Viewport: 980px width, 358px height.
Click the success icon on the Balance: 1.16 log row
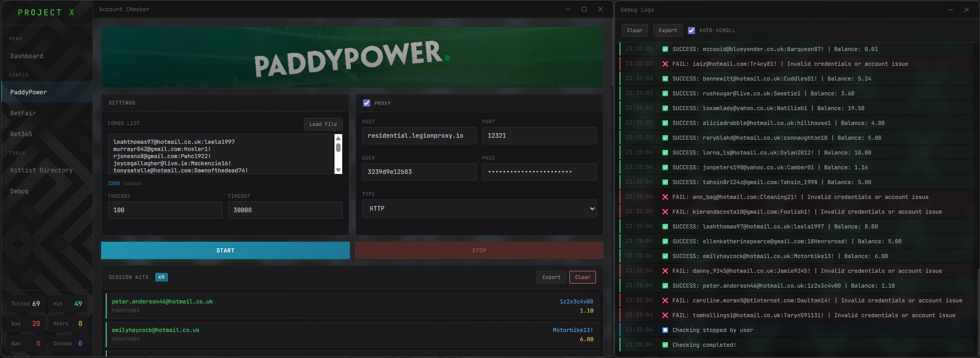point(665,168)
